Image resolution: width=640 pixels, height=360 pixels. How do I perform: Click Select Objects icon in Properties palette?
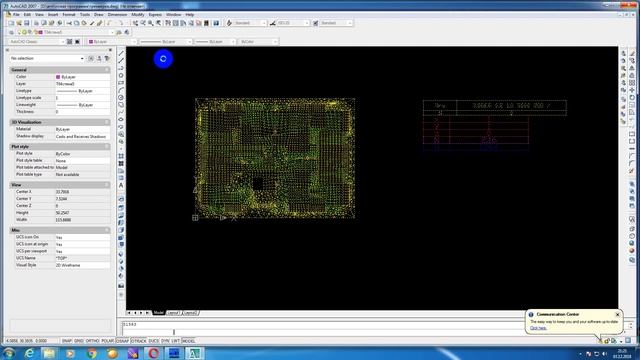click(99, 58)
